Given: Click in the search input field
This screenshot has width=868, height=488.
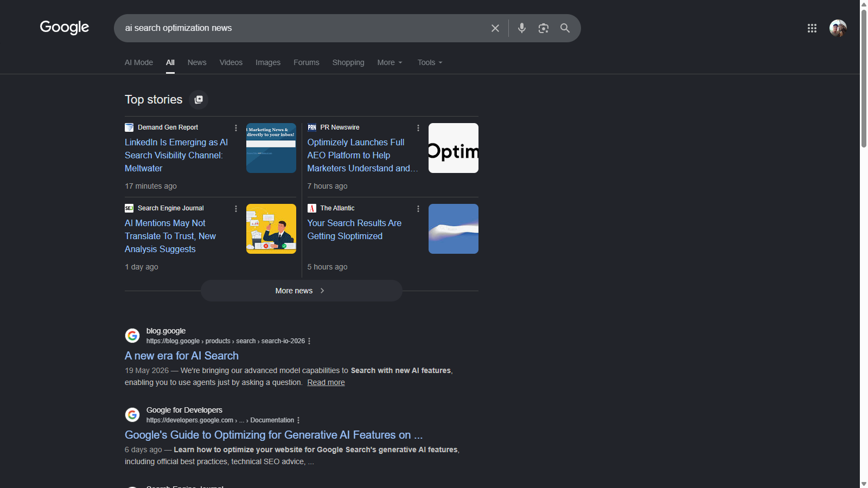Looking at the screenshot, I should pyautogui.click(x=304, y=28).
